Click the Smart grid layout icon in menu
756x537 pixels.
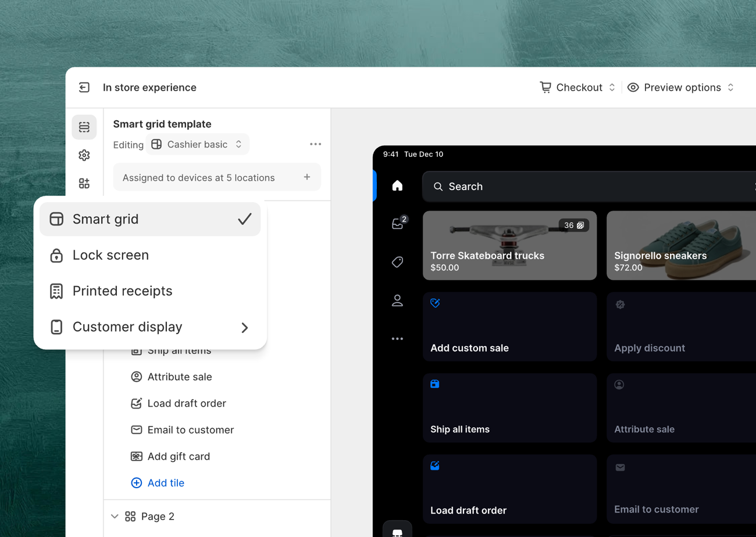pos(56,219)
